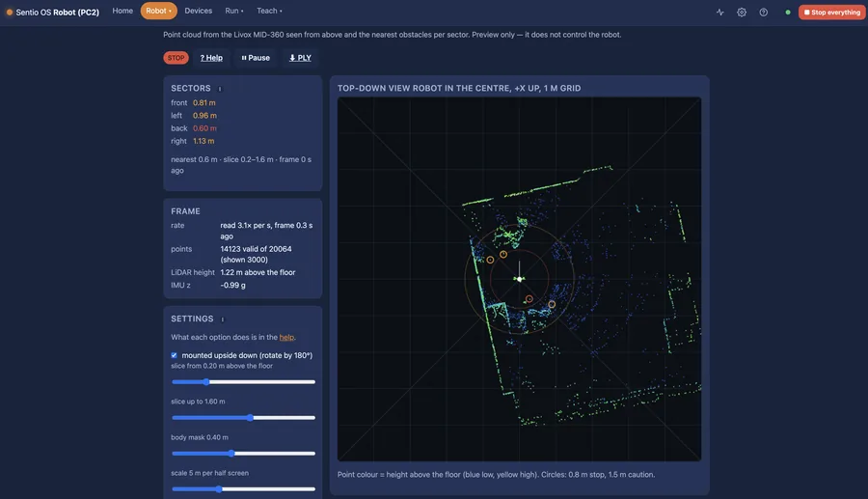Click the red STOP button

pos(176,58)
